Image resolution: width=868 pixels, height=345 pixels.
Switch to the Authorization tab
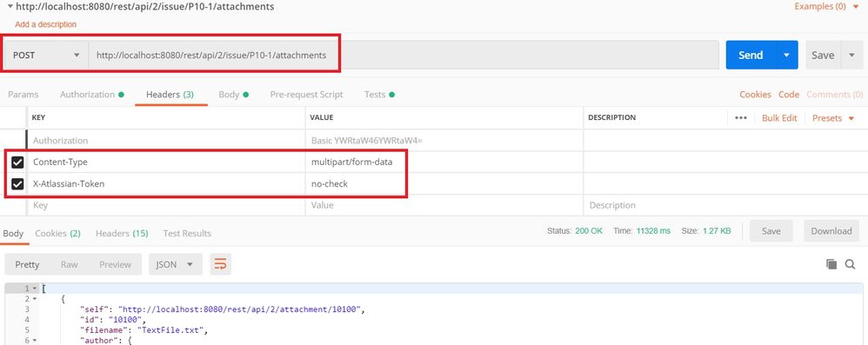tap(92, 95)
